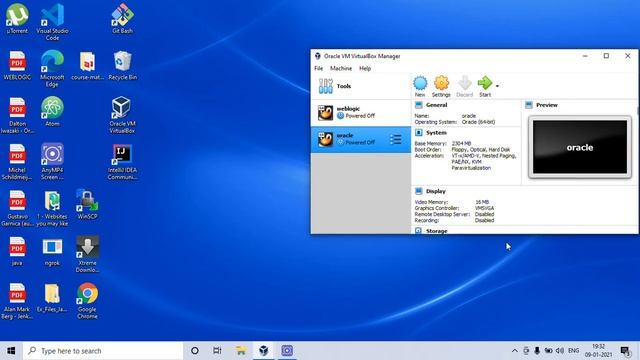640x360 pixels.
Task: Click the General section header
Action: (x=436, y=105)
